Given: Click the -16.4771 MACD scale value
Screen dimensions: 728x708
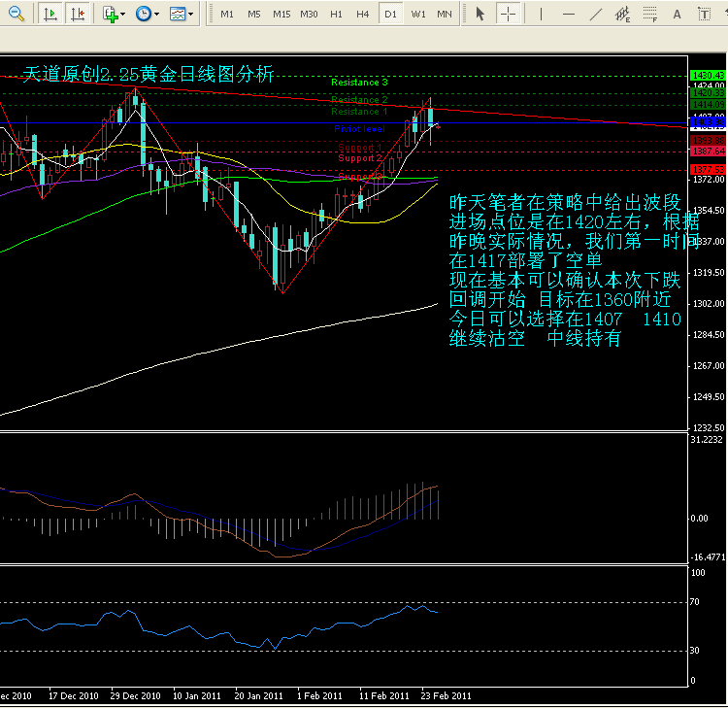Looking at the screenshot, I should point(708,557).
